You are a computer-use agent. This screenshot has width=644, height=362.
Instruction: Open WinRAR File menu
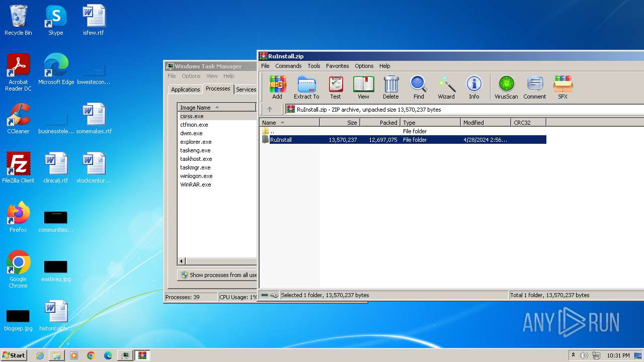tap(265, 66)
